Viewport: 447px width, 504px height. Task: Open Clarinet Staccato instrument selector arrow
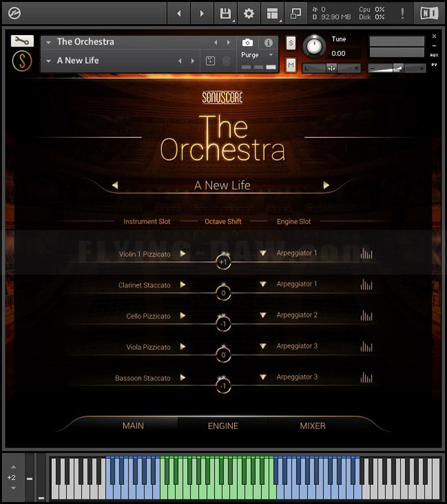pos(182,284)
